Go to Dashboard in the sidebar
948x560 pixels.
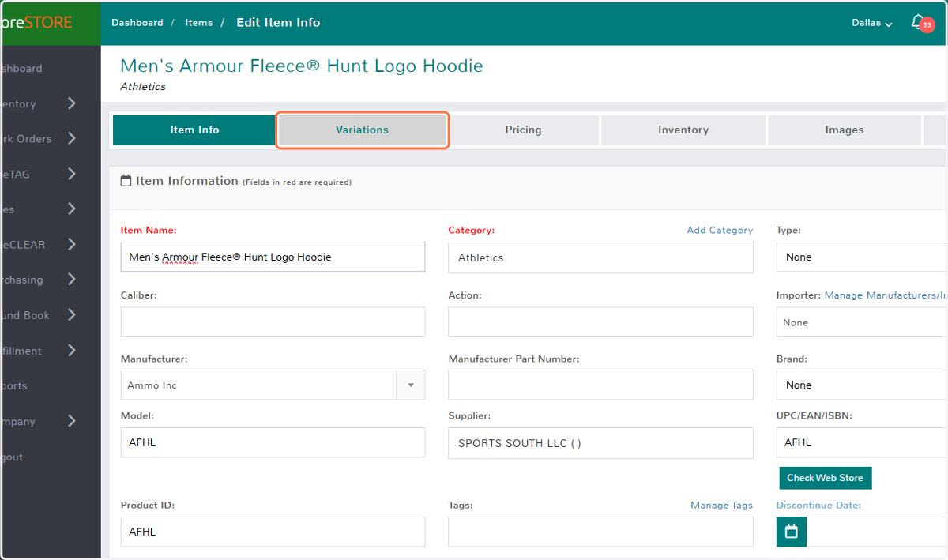point(21,69)
